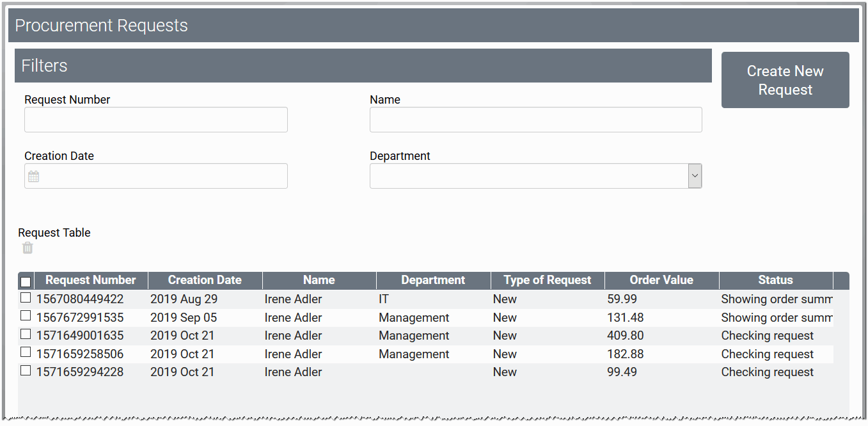Sort by Request Number column header
The image size is (868, 426).
90,280
